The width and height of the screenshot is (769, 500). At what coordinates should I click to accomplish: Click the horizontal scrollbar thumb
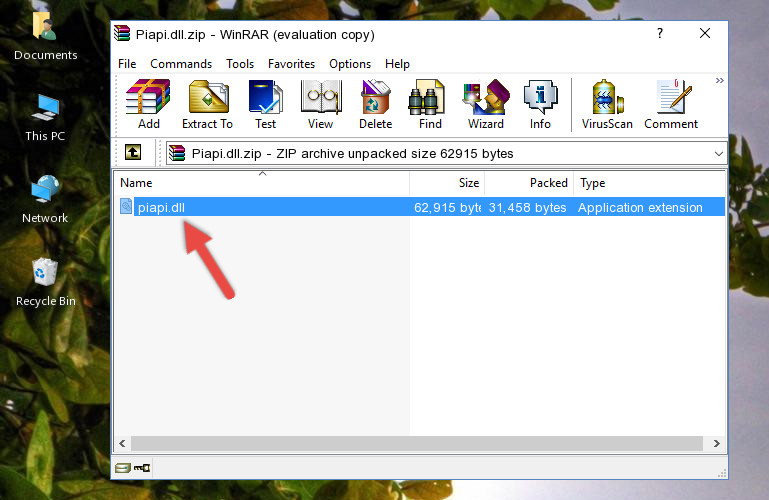pyautogui.click(x=416, y=443)
